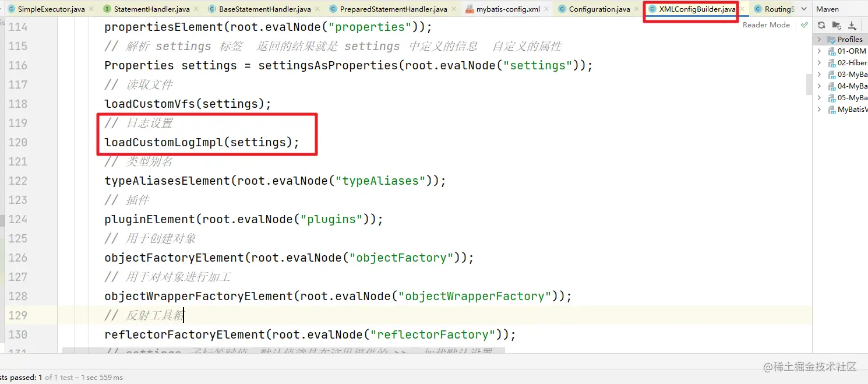Expand the 01-ORM Maven module
Screen dimensions: 868x384
819,51
